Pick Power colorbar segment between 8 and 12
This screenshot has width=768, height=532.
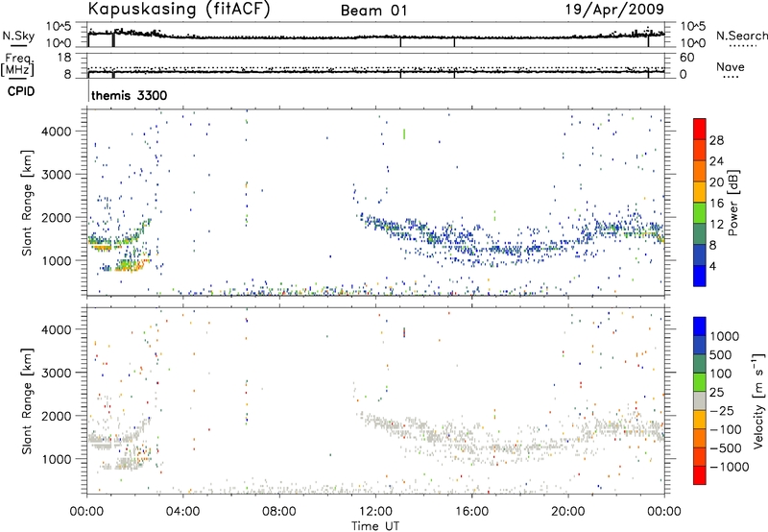point(700,233)
